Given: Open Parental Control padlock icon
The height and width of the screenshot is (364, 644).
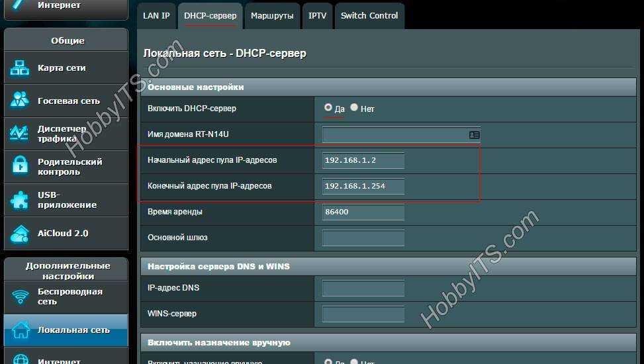Looking at the screenshot, I should 20,166.
